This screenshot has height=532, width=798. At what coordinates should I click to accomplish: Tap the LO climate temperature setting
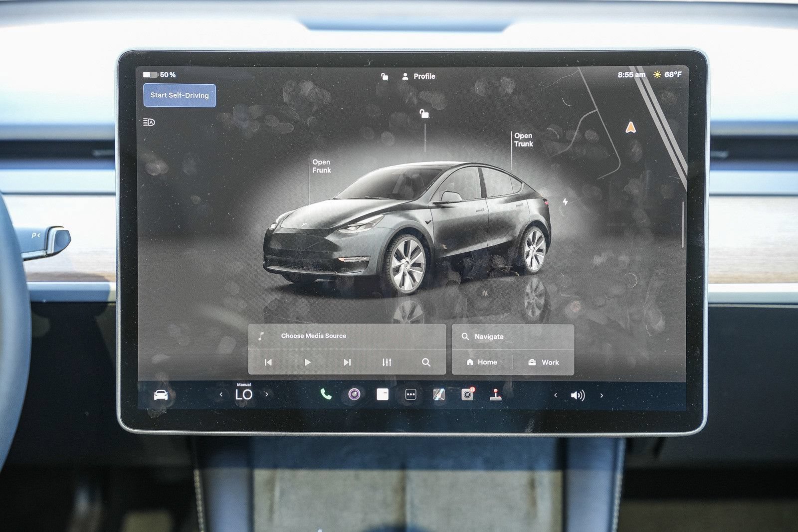(x=244, y=394)
